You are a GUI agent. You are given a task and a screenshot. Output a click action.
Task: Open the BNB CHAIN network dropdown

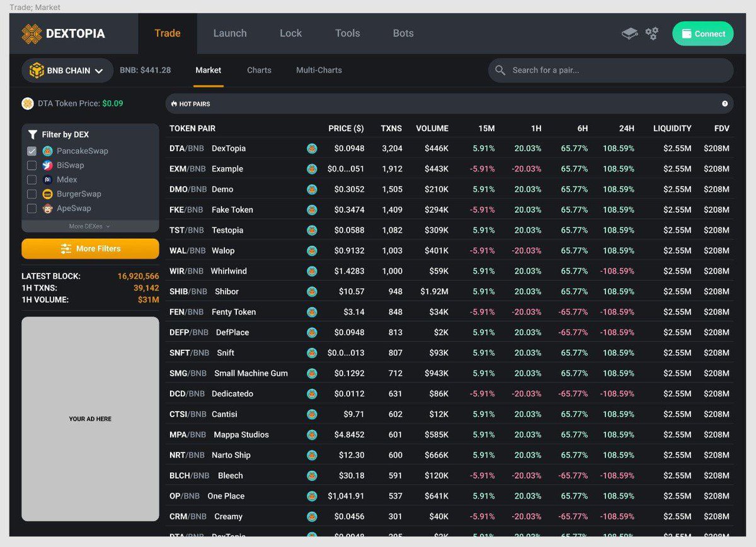click(67, 70)
